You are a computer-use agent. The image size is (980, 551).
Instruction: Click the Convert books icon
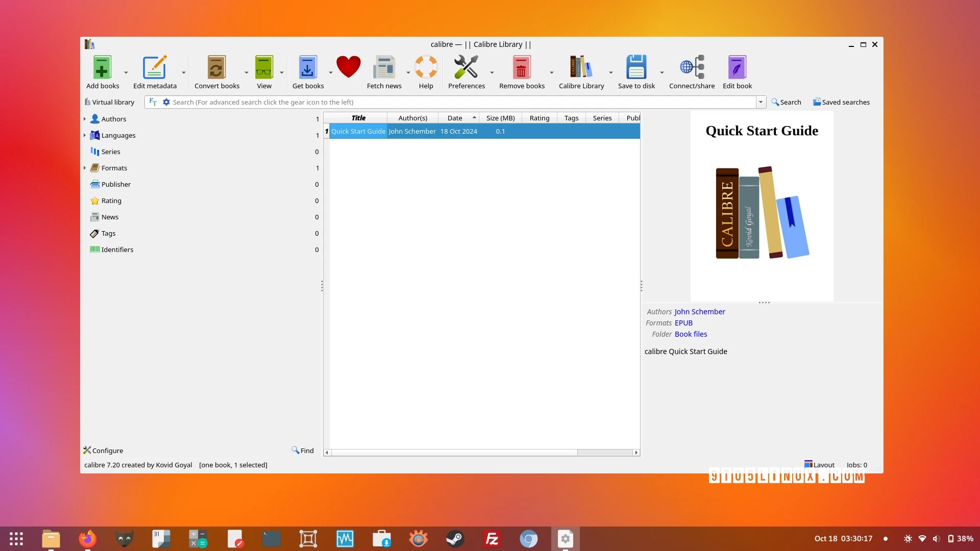tap(216, 68)
